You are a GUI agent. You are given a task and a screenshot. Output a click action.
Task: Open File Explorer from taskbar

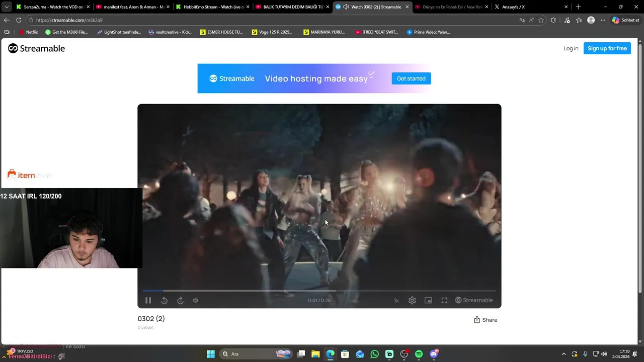coord(315,354)
